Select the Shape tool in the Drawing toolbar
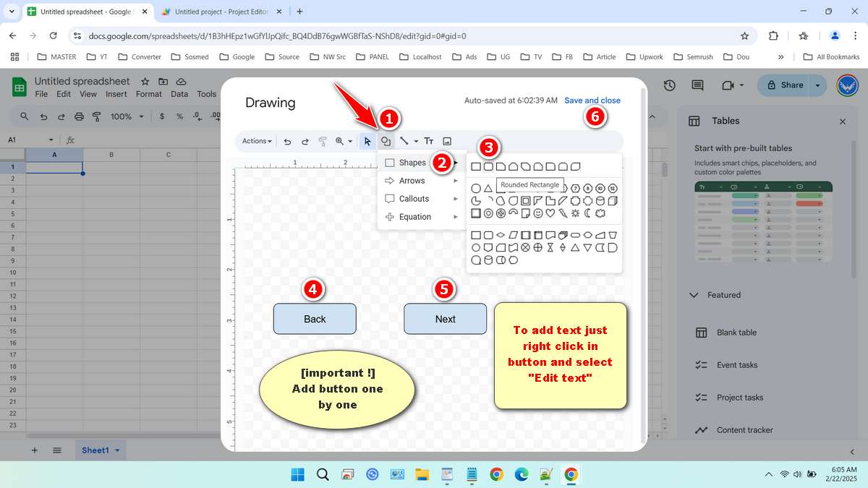The width and height of the screenshot is (868, 488). [387, 141]
